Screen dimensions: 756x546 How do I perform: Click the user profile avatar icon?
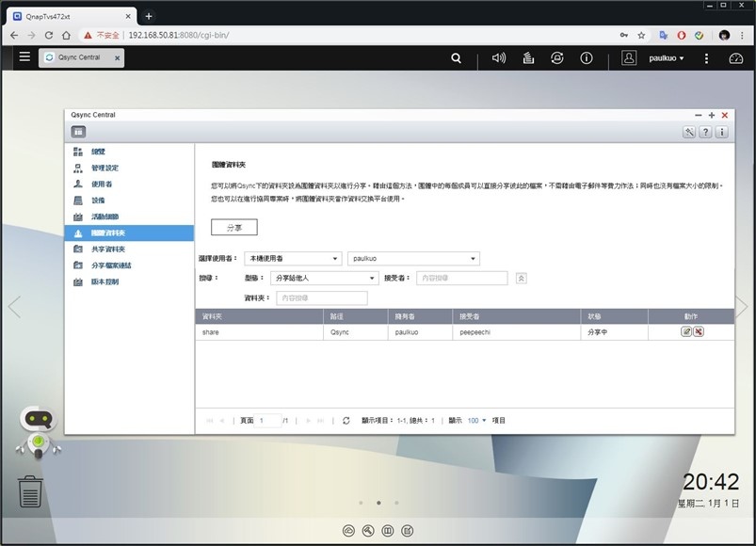point(629,58)
